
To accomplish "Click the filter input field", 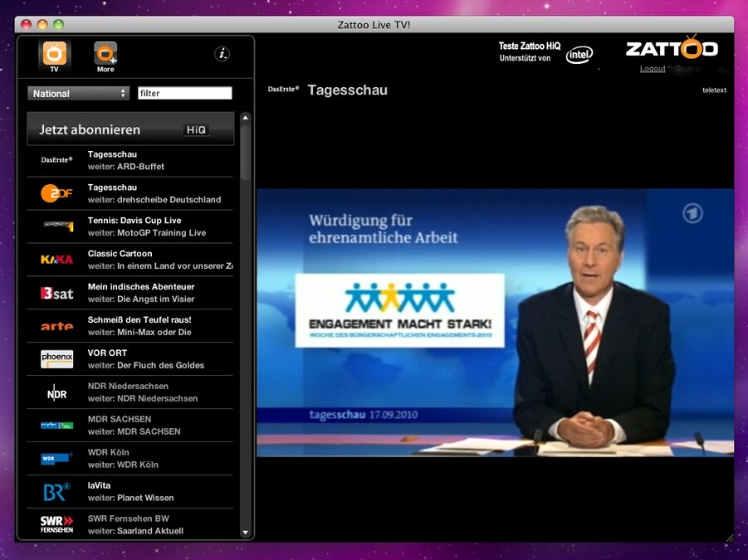I will (x=185, y=93).
